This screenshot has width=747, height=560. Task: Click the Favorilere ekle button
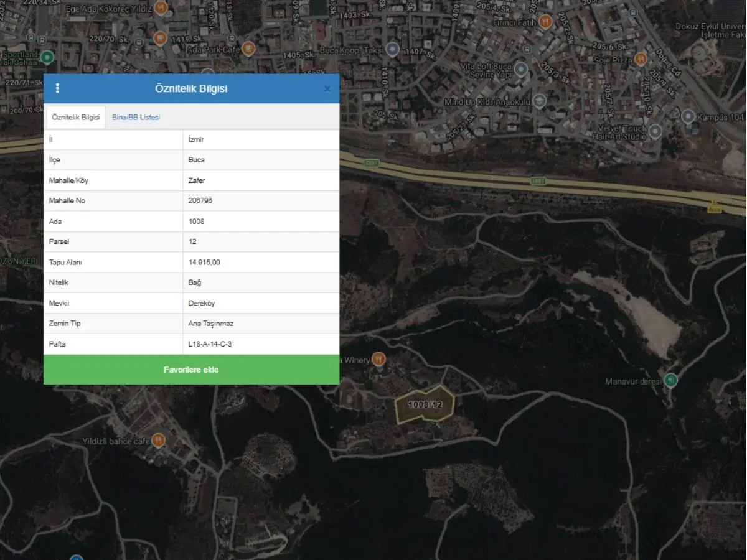[191, 370]
